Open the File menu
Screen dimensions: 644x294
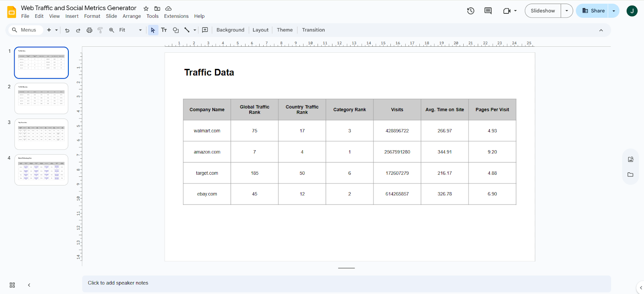(x=25, y=16)
